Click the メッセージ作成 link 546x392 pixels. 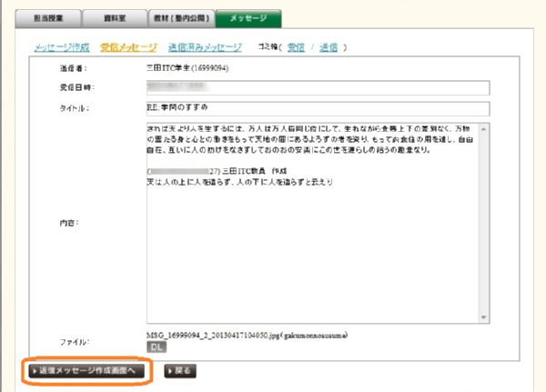[63, 46]
